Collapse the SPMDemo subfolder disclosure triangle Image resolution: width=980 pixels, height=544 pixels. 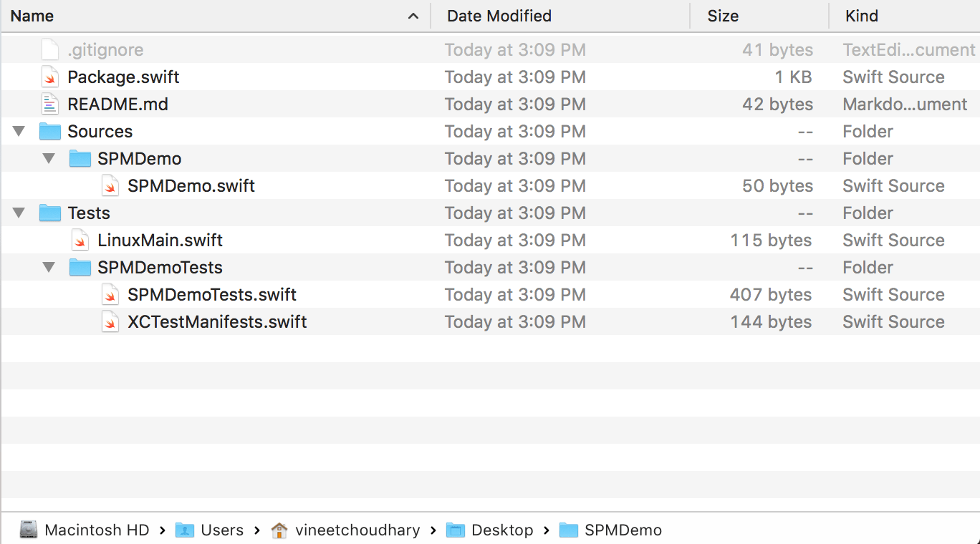[x=49, y=159]
